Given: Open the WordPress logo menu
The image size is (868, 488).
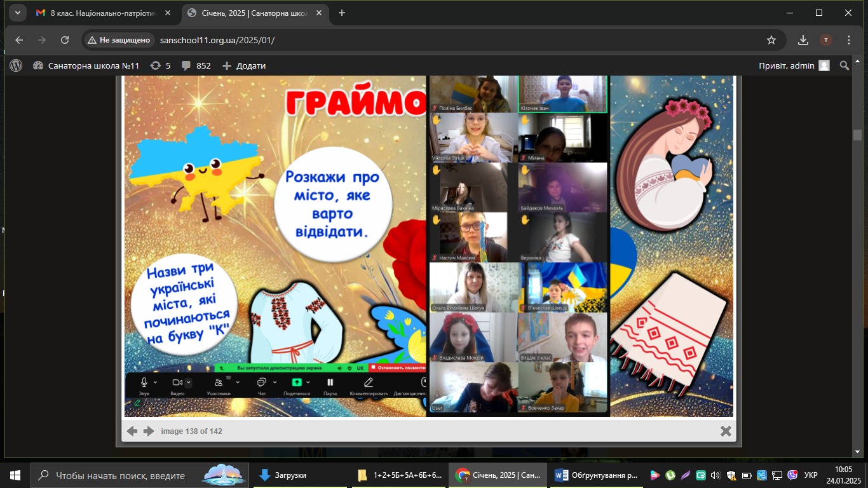Looking at the screenshot, I should (16, 65).
